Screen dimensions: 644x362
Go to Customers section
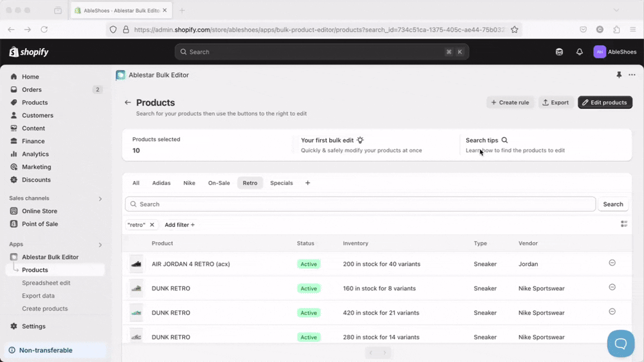pos(37,115)
